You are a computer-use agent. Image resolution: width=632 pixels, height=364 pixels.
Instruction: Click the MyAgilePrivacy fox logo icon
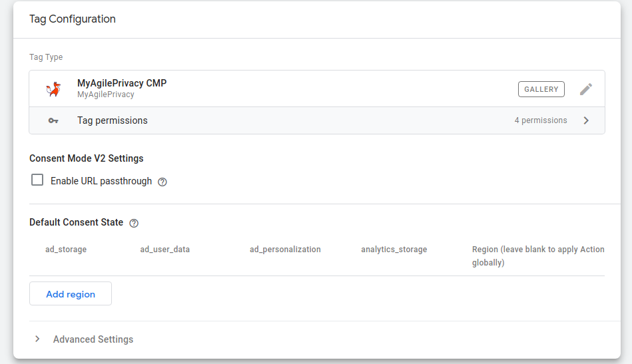click(53, 89)
